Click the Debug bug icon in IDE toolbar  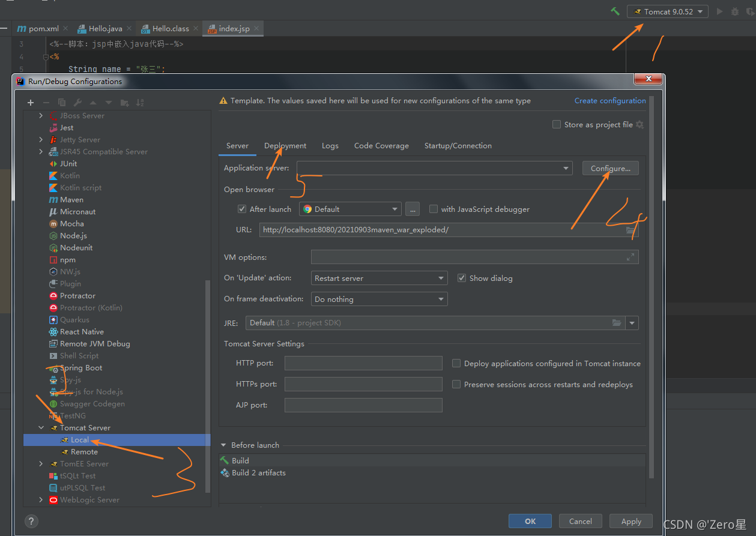735,11
